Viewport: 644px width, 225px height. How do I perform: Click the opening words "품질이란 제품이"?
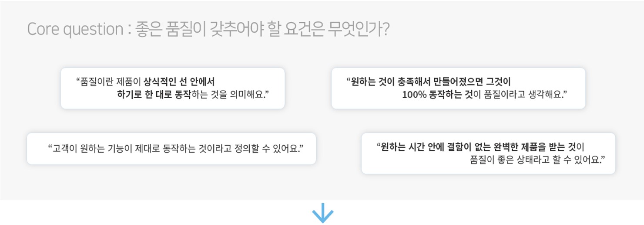[x=111, y=82]
